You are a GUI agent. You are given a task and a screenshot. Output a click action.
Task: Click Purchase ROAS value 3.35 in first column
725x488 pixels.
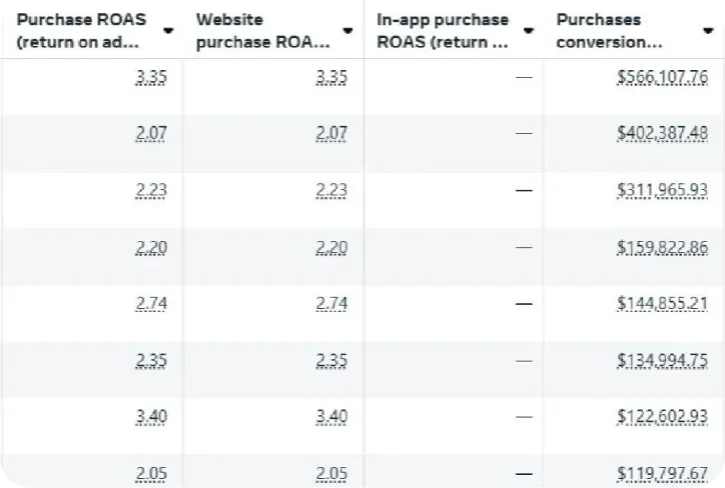point(152,77)
